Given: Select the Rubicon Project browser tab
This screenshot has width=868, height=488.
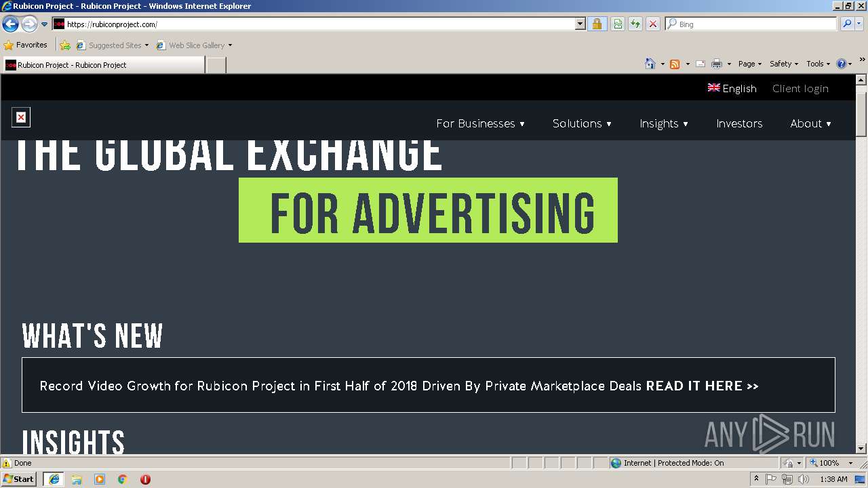Looking at the screenshot, I should click(x=102, y=65).
